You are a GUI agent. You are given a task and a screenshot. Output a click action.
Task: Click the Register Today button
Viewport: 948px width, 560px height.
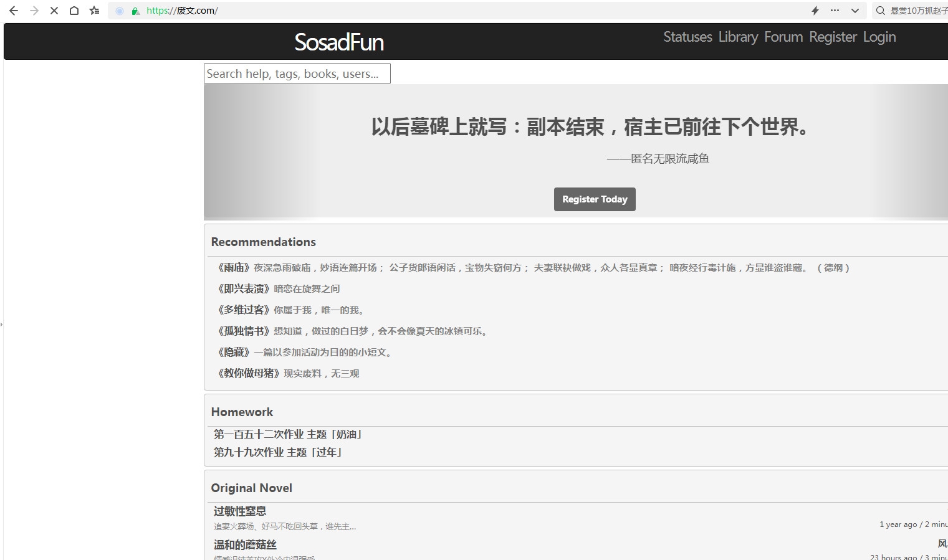point(595,199)
